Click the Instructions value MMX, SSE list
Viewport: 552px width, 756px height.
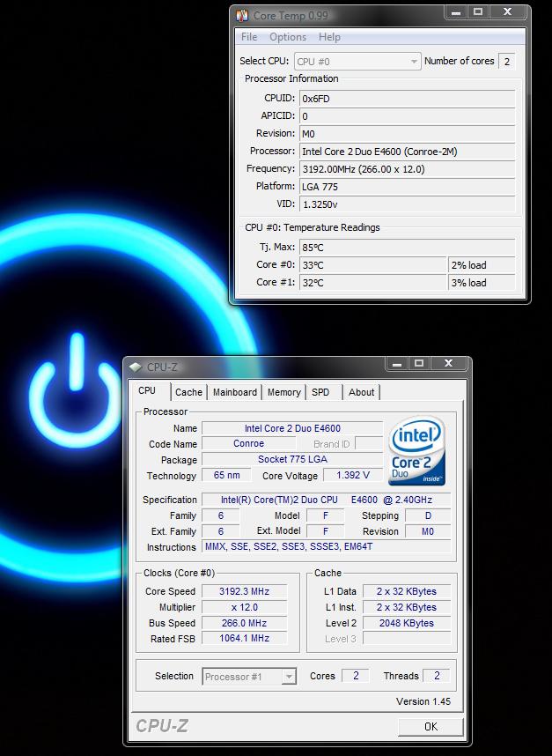click(x=326, y=547)
